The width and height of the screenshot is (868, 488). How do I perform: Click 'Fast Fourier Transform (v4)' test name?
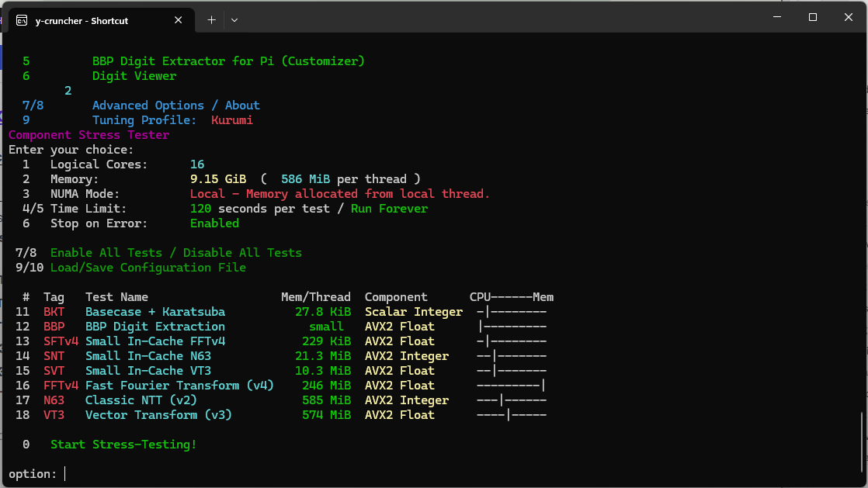[179, 386]
